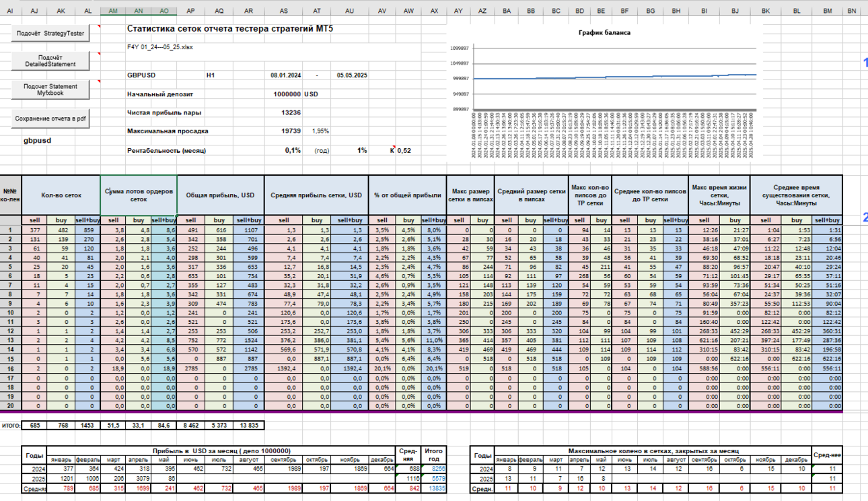
Task: Select the итого: label cell
Action: click(x=11, y=425)
